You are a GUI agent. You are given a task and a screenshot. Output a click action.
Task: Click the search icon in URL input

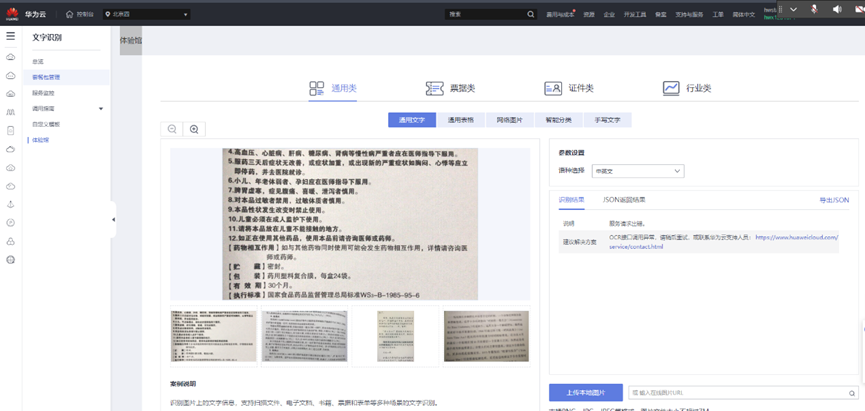click(x=852, y=393)
